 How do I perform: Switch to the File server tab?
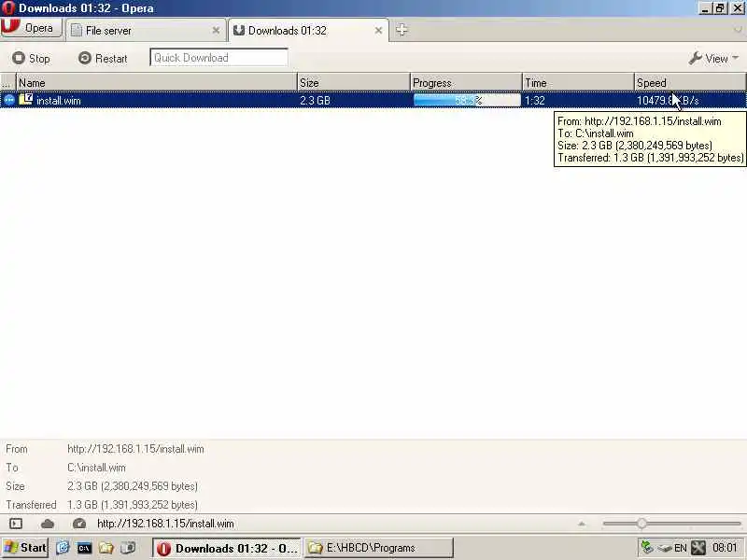pos(146,31)
